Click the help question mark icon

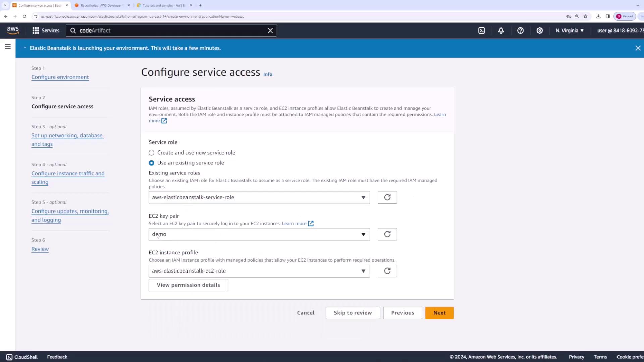[x=520, y=31]
